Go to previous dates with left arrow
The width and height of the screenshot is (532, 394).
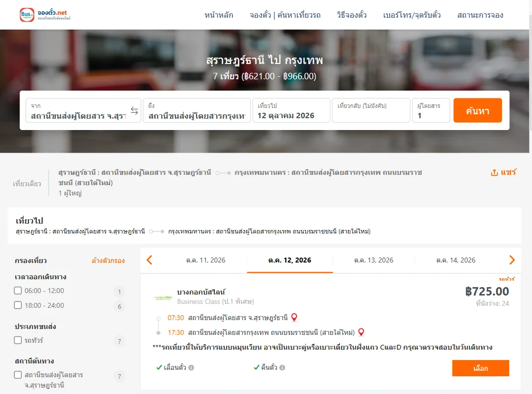click(149, 260)
